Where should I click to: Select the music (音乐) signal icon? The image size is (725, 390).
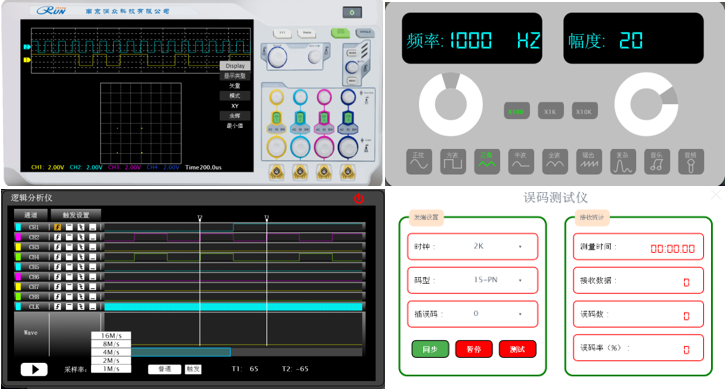click(657, 161)
